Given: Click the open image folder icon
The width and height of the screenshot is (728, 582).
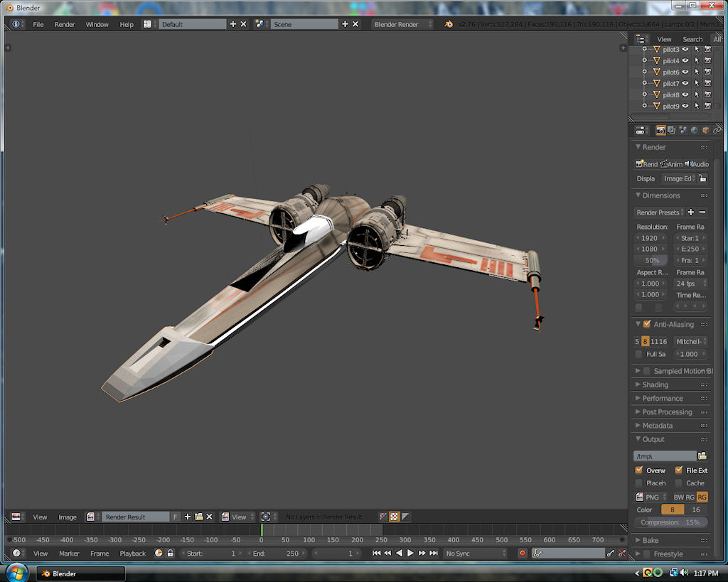Looking at the screenshot, I should click(199, 517).
